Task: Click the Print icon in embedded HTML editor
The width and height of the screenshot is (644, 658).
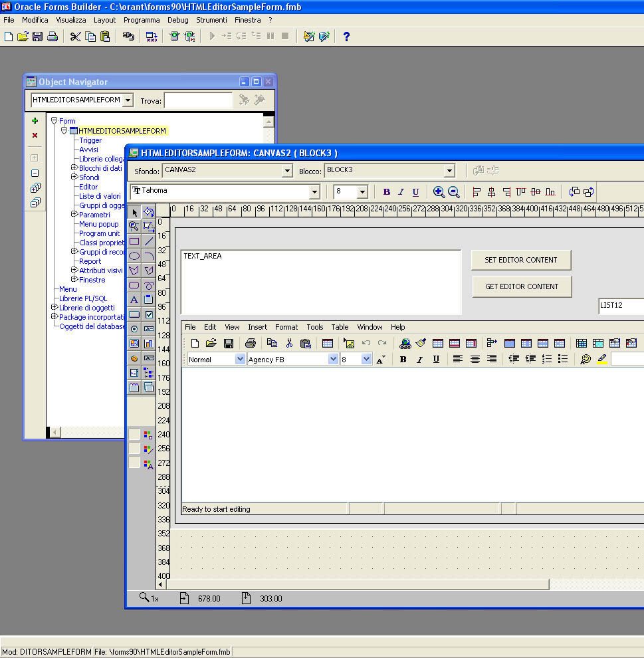Action: tap(251, 343)
